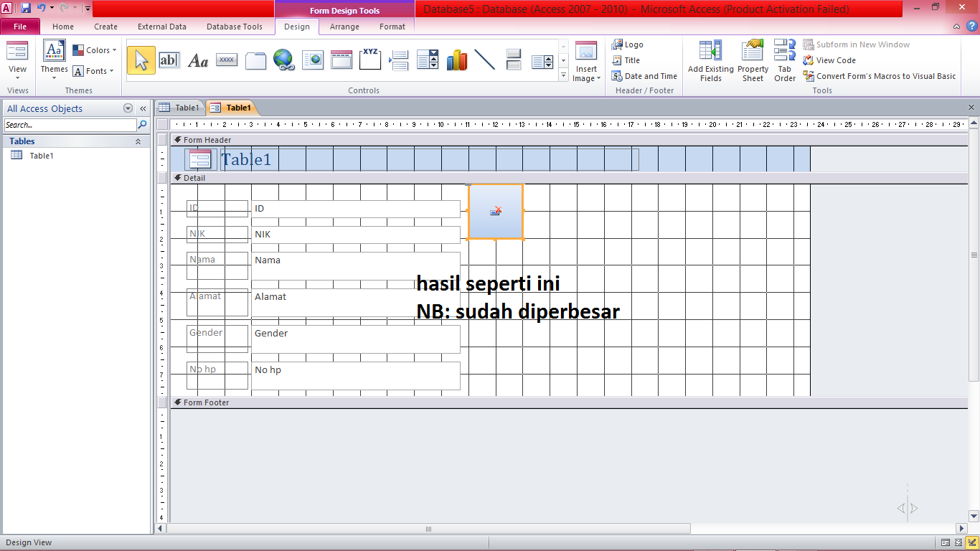Open the Fonts dropdown
The height and width of the screenshot is (551, 980).
tap(94, 71)
